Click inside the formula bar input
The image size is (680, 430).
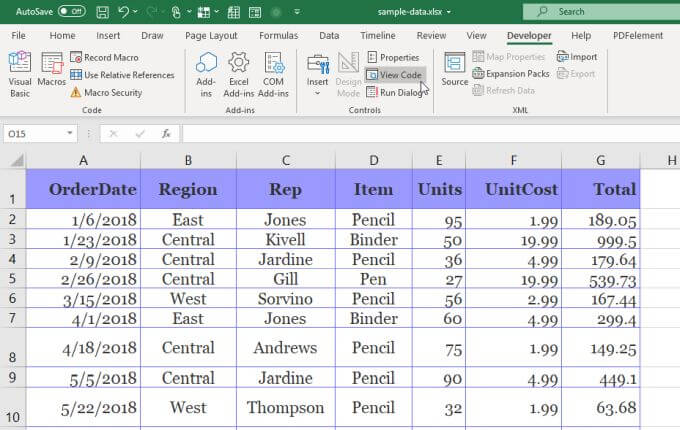[x=432, y=134]
